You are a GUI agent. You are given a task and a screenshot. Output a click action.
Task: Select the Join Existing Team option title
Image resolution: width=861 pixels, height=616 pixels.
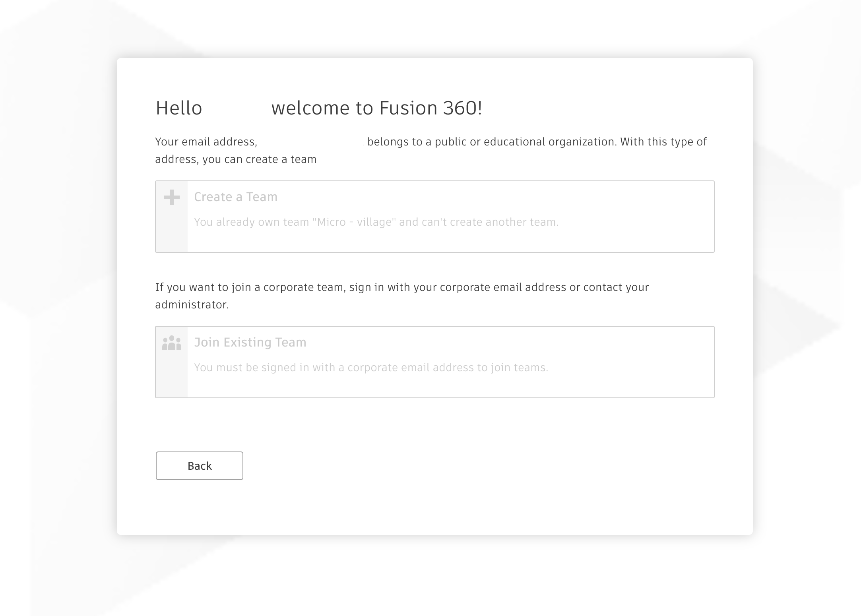[250, 343]
